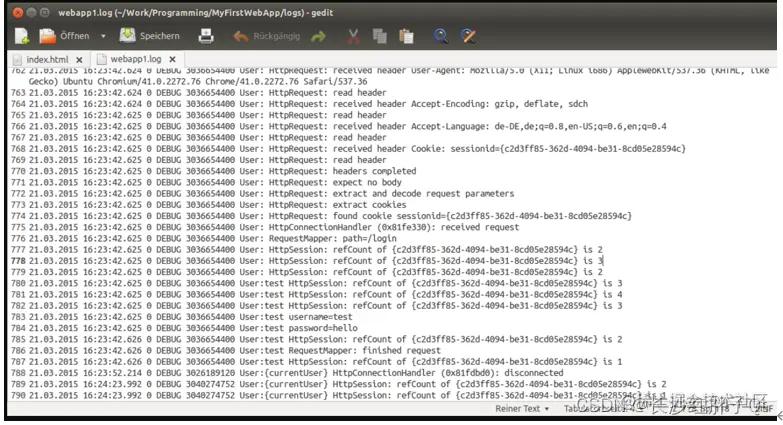Cut selection with scissors icon

[353, 36]
